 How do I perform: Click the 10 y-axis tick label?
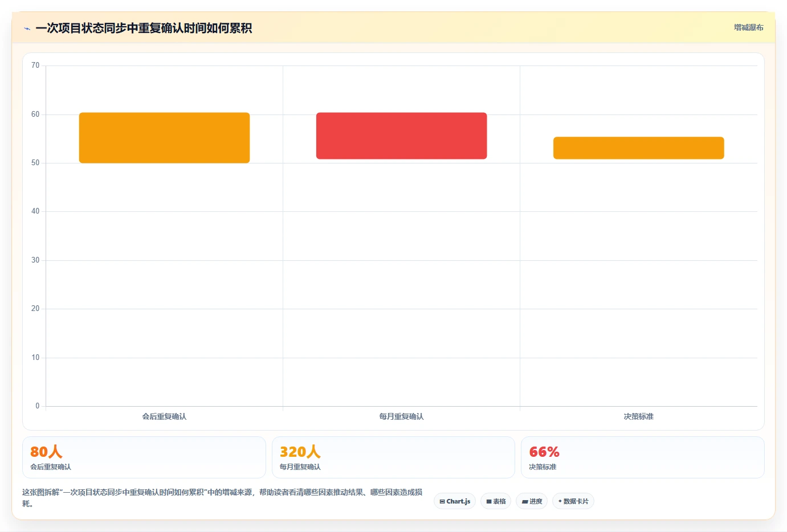[35, 358]
